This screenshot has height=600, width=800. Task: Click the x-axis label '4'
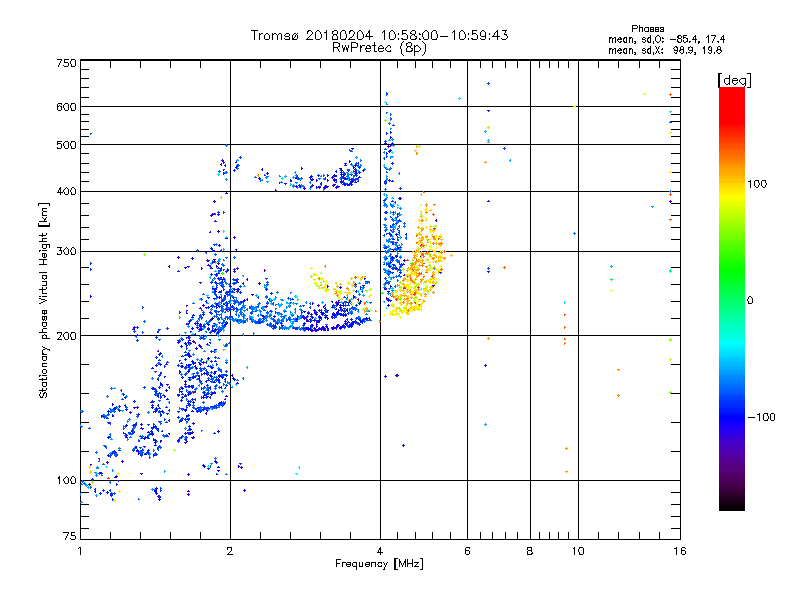[x=380, y=551]
